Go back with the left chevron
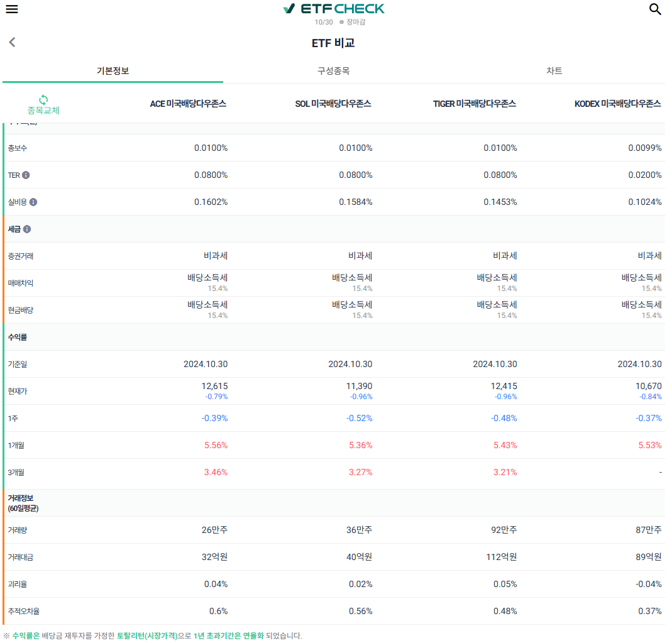The height and width of the screenshot is (643, 672). tap(12, 42)
